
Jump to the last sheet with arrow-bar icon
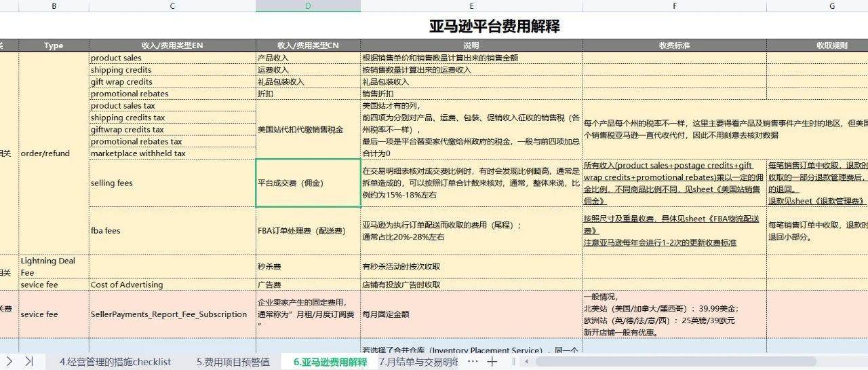pos(28,361)
